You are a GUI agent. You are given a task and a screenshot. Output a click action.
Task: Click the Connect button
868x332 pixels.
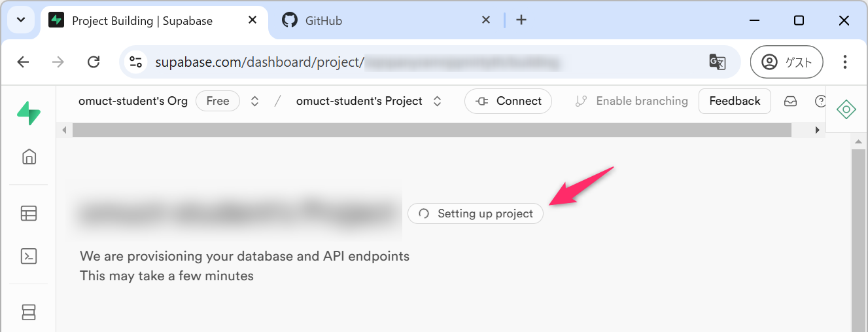508,101
